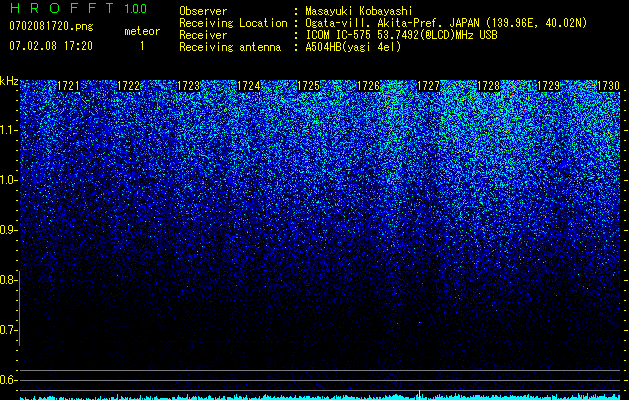The height and width of the screenshot is (400, 629).
Task: Click the 1723 time marker
Action: (189, 86)
